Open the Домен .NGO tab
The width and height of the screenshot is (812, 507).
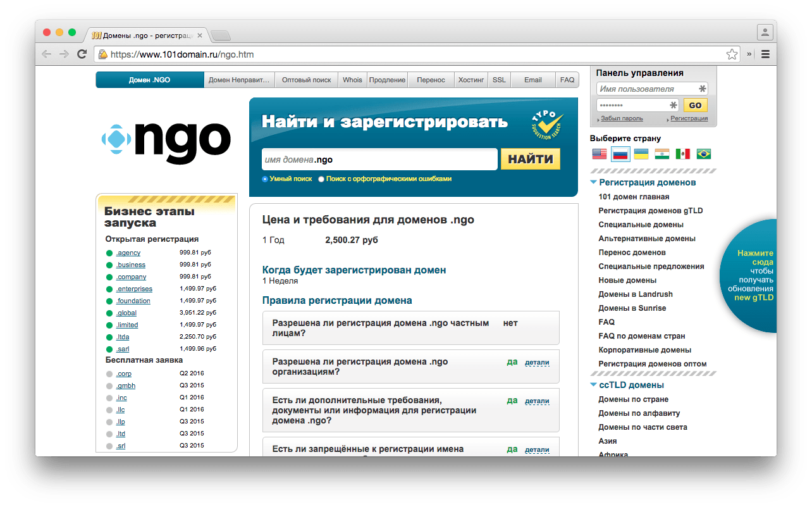click(x=150, y=80)
